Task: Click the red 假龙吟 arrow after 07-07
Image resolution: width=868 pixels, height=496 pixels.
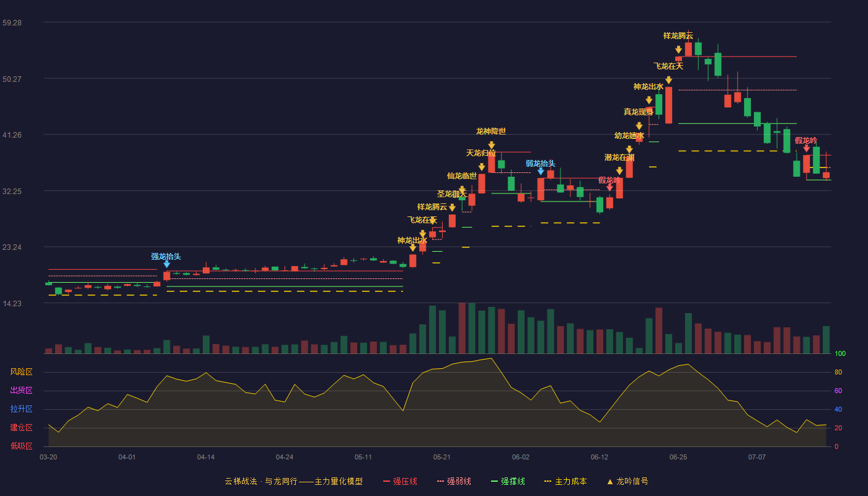Action: (806, 148)
